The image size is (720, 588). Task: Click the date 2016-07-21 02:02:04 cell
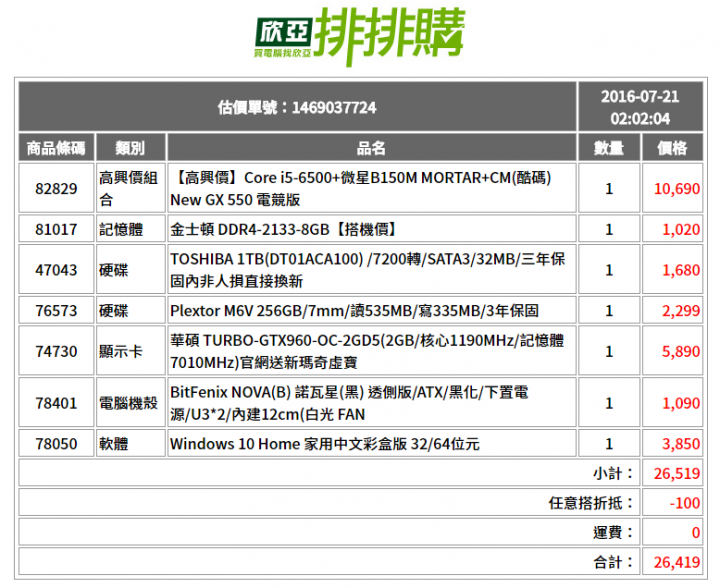[640, 107]
